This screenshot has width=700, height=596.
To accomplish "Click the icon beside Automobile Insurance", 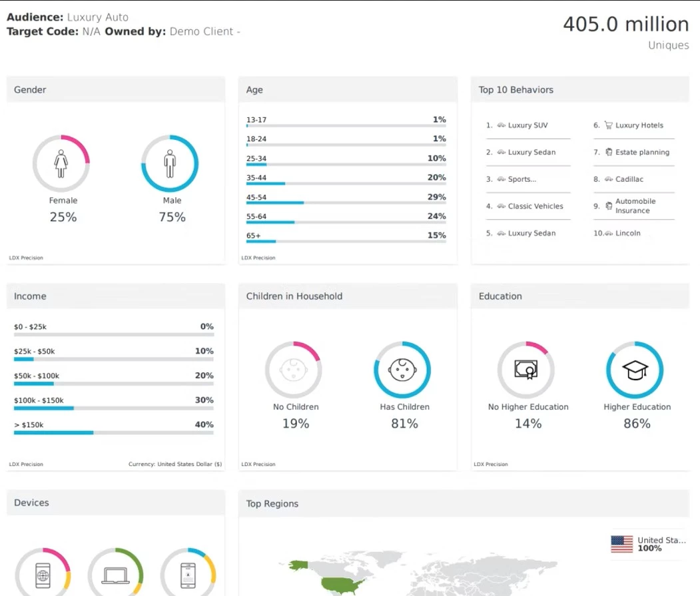I will [x=609, y=206].
